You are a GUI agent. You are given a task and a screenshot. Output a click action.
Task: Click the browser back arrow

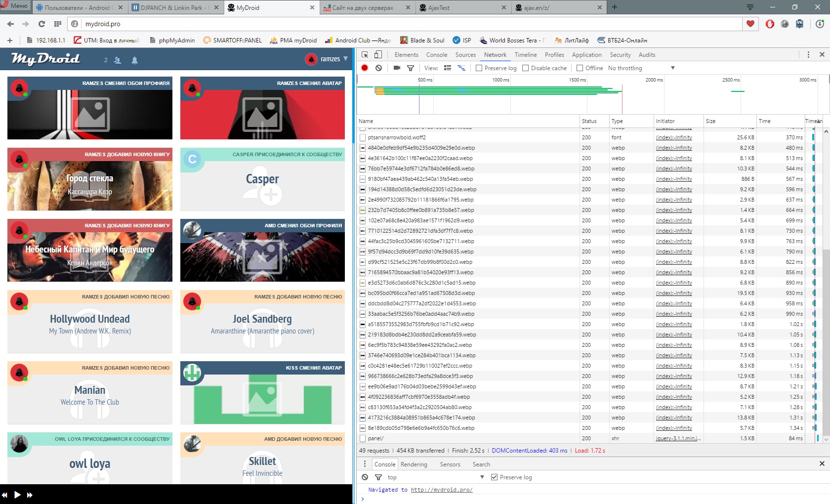click(11, 24)
